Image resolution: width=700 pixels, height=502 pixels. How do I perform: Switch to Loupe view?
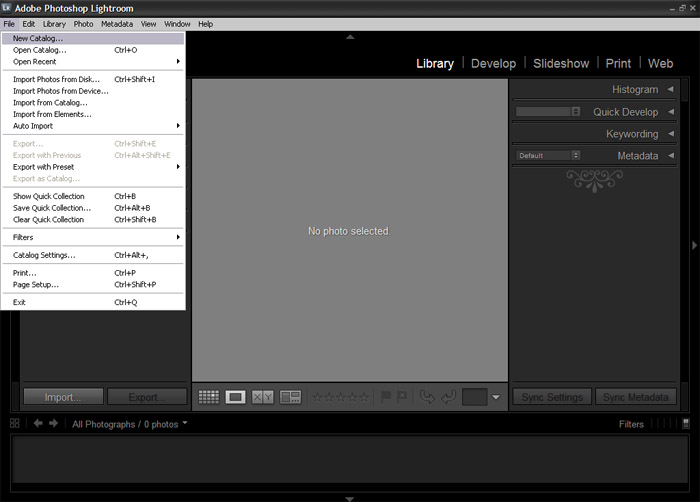[x=236, y=397]
